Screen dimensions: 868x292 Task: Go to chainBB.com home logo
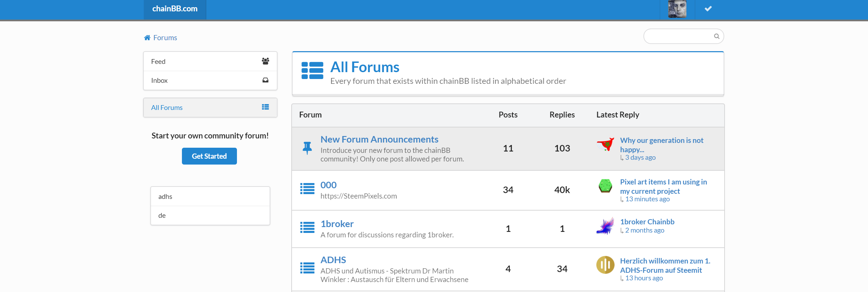tap(175, 9)
